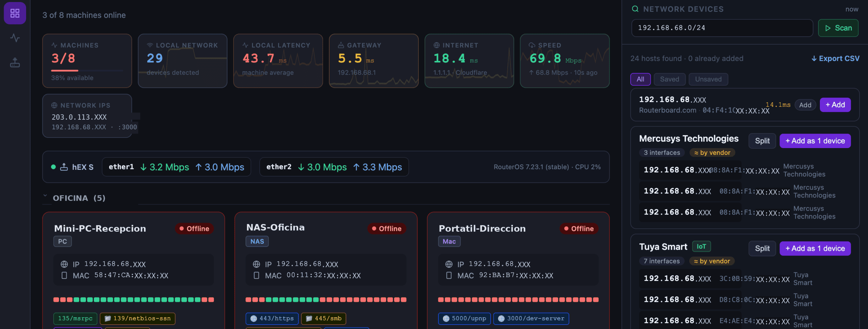The width and height of the screenshot is (868, 329).
Task: Open the dashboard grid view in sidebar
Action: tap(15, 13)
